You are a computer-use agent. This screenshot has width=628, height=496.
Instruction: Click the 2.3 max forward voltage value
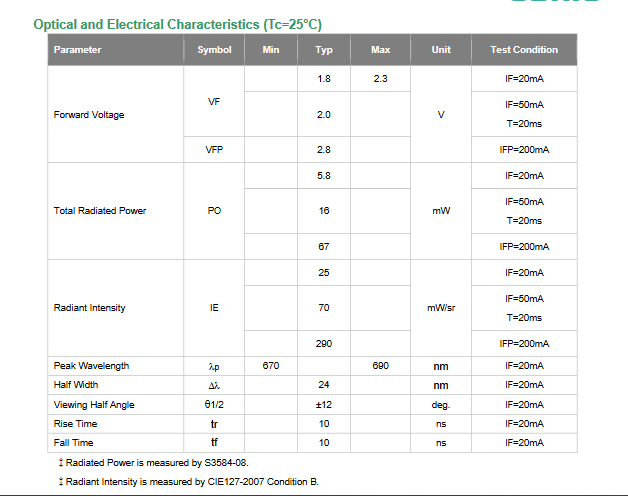click(380, 79)
